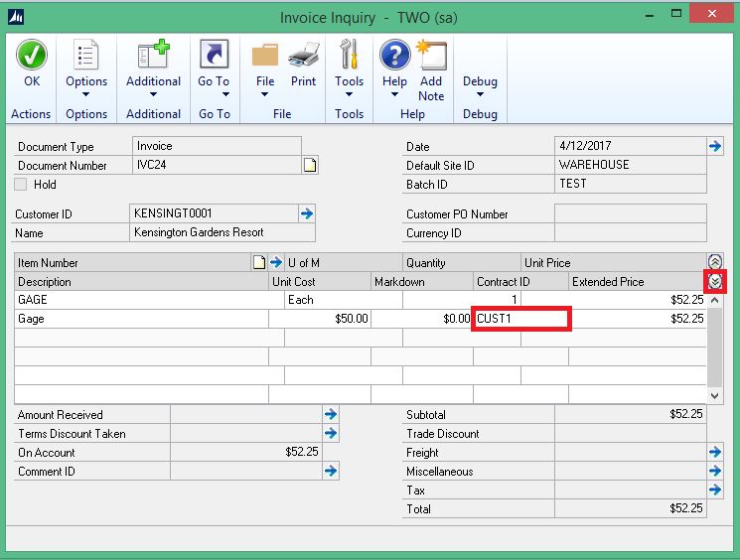Click the Comment ID blue arrow
This screenshot has height=560, width=740.
tap(331, 471)
